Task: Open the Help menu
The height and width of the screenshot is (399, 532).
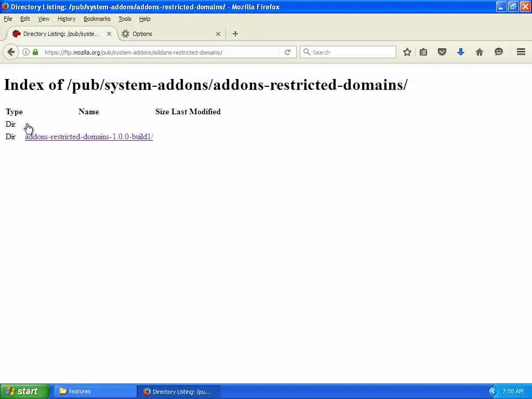Action: pyautogui.click(x=144, y=19)
